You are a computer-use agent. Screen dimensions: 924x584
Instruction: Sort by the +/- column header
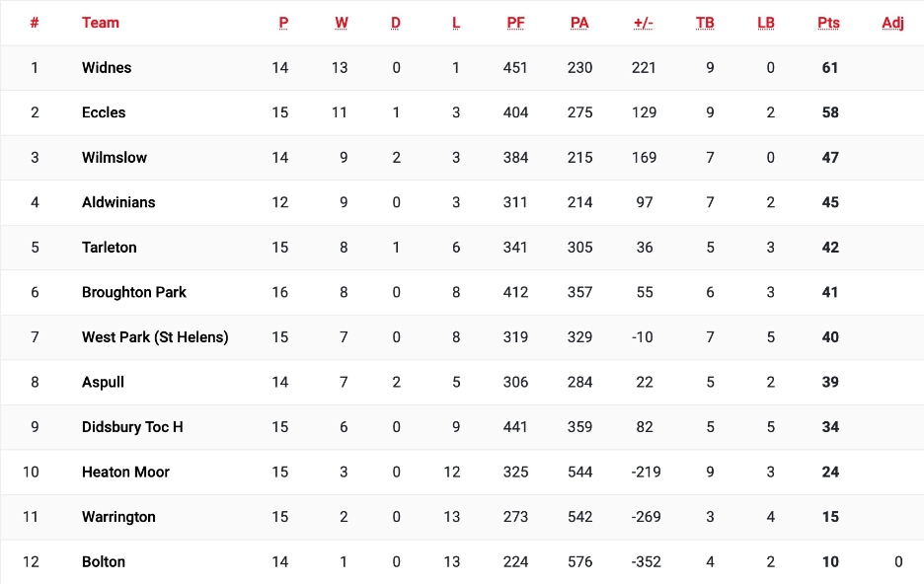pos(644,23)
